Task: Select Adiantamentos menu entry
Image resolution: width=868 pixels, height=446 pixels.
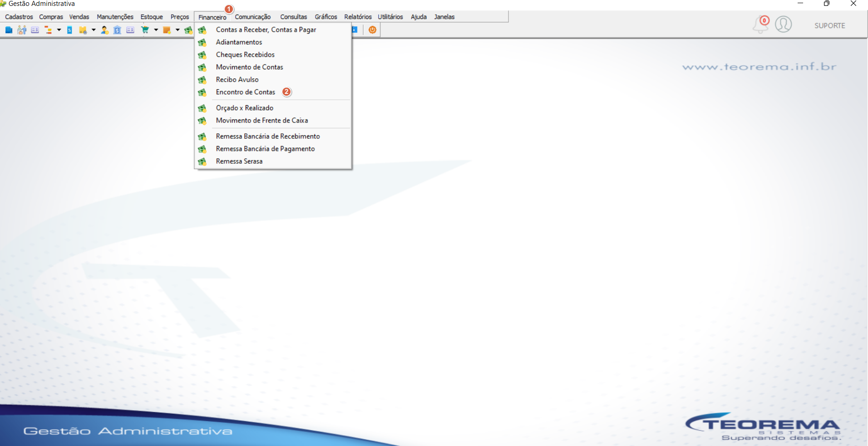Action: point(273,42)
